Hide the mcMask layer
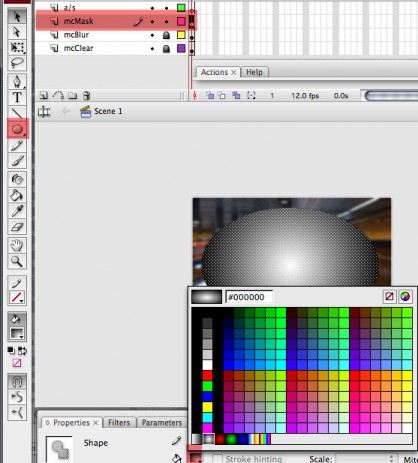Image resolution: width=418 pixels, height=463 pixels. (152, 22)
